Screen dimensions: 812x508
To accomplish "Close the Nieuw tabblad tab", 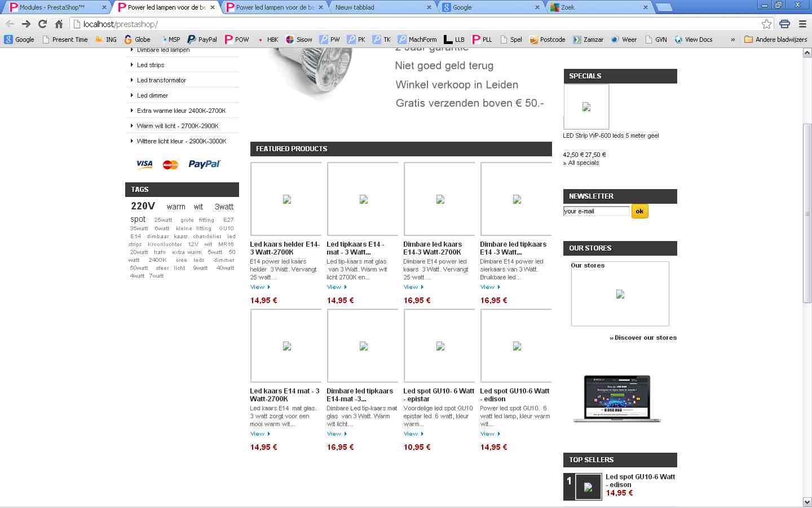I will (x=429, y=7).
